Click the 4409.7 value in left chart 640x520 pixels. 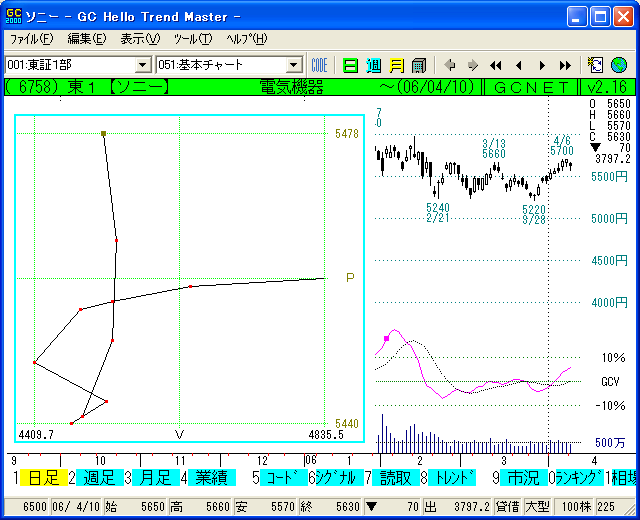pyautogui.click(x=36, y=435)
